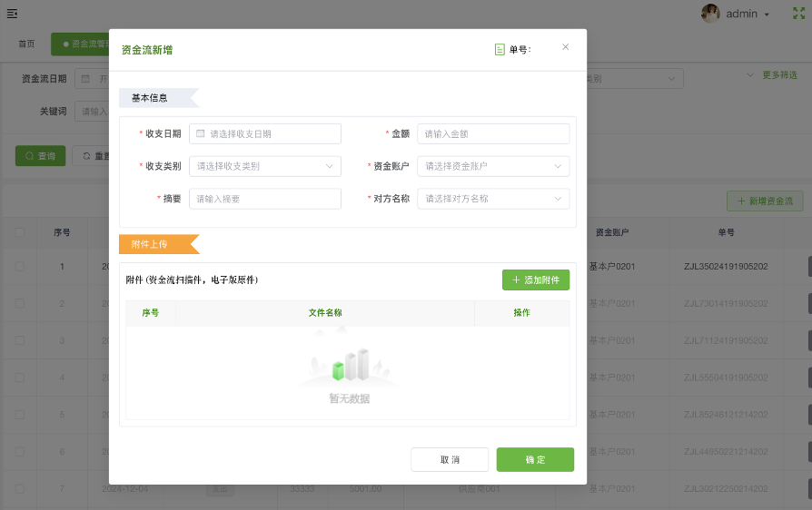Click the 资金账户 table column header
Viewport: 812px width, 510px height.
pyautogui.click(x=612, y=232)
